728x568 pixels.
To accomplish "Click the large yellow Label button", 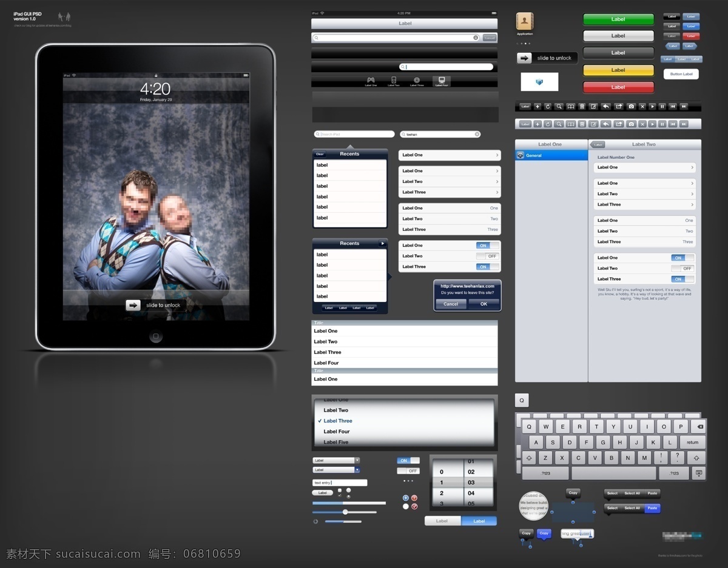I will click(x=618, y=70).
